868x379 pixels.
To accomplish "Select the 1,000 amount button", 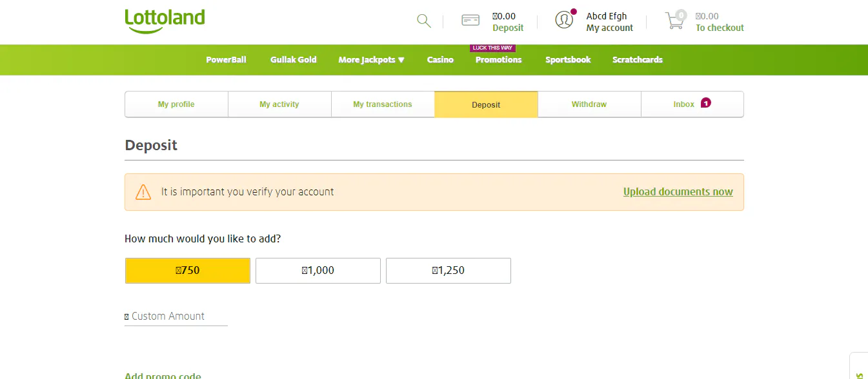I will pyautogui.click(x=318, y=271).
